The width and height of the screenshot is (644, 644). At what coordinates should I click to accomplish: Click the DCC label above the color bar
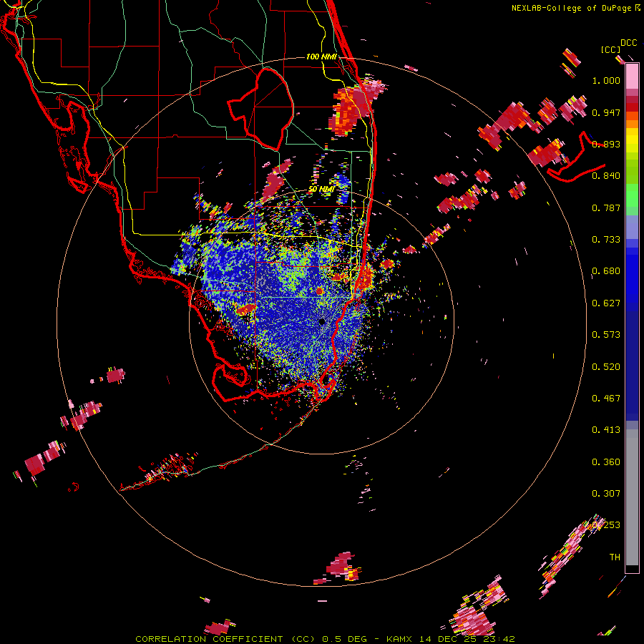point(628,43)
